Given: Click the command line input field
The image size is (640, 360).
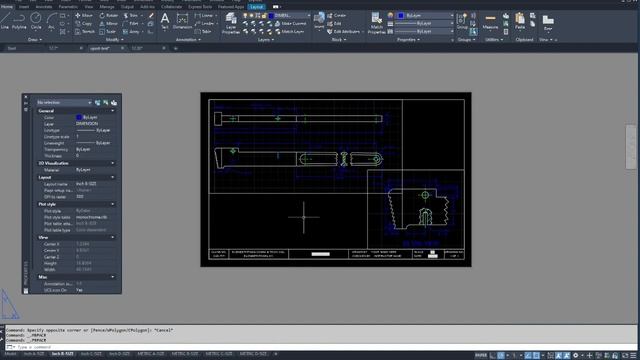Looking at the screenshot, I should point(322,347).
